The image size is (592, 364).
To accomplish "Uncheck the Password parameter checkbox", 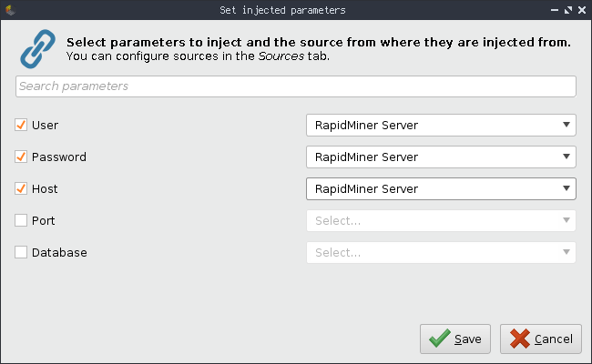I will [21, 157].
